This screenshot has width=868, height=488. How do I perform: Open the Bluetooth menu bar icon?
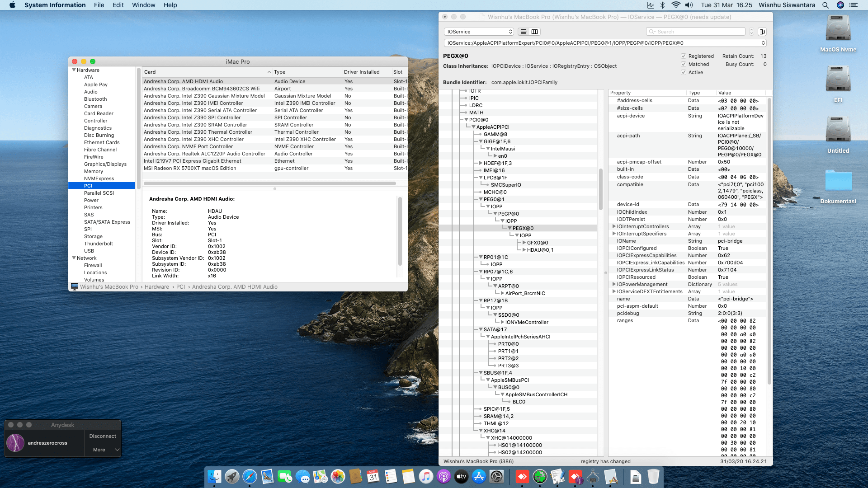663,5
